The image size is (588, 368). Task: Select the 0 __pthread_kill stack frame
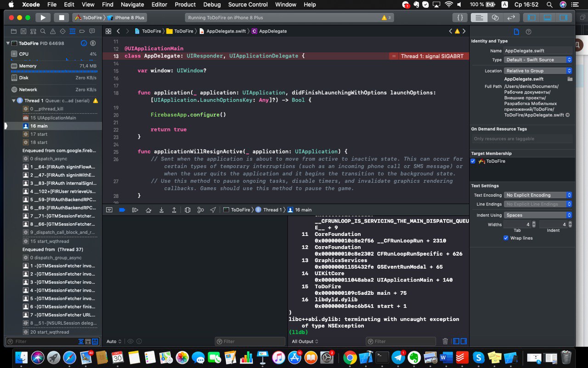click(53, 109)
